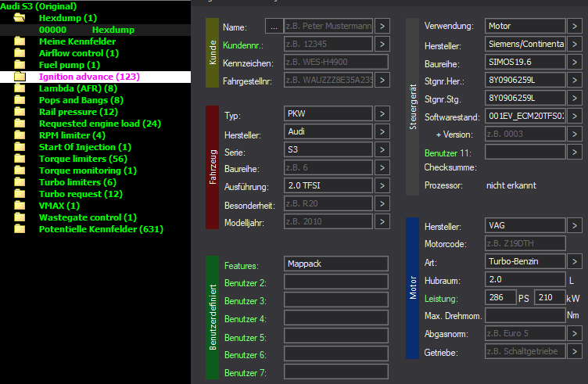This screenshot has width=588, height=384.
Task: Click the green Leistung label
Action: [x=441, y=299]
